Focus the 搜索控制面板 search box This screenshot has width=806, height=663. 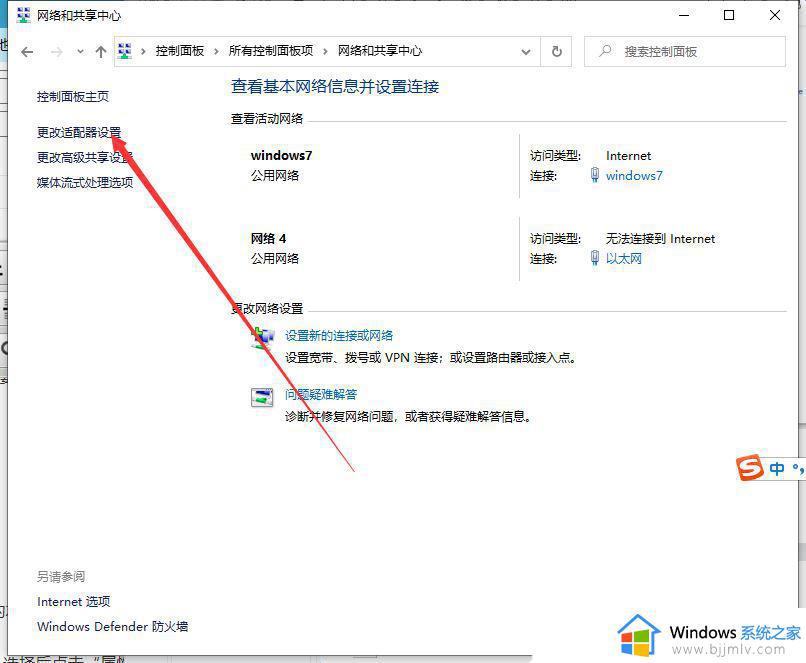[x=685, y=51]
